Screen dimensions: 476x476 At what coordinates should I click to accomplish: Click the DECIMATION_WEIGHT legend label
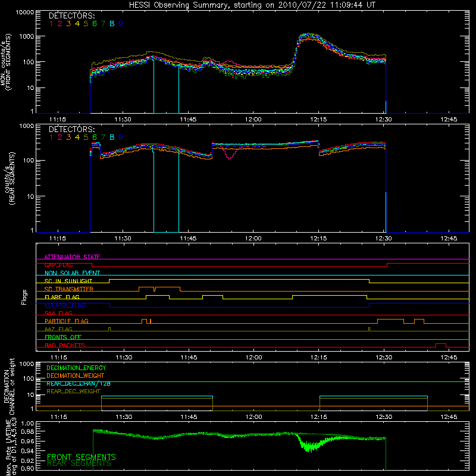(76, 375)
